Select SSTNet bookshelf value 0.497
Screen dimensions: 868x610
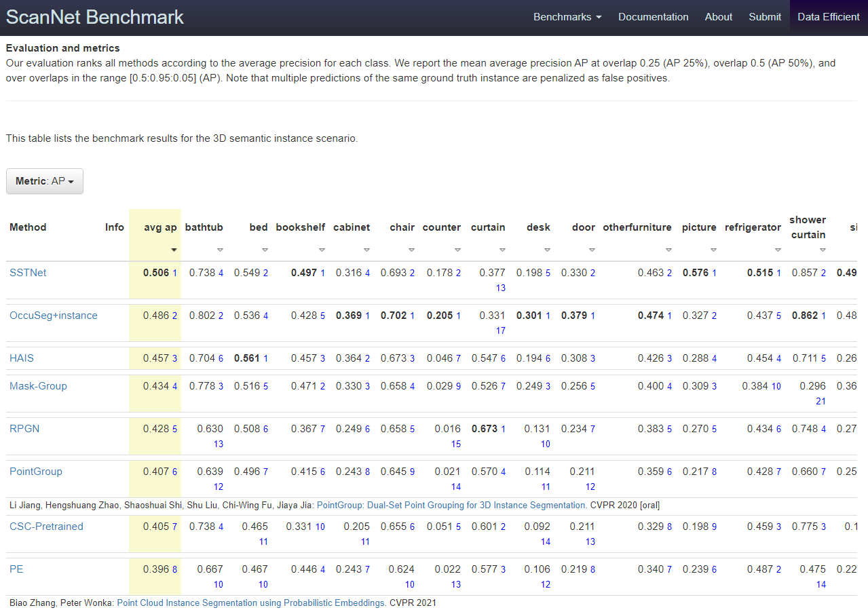point(305,273)
